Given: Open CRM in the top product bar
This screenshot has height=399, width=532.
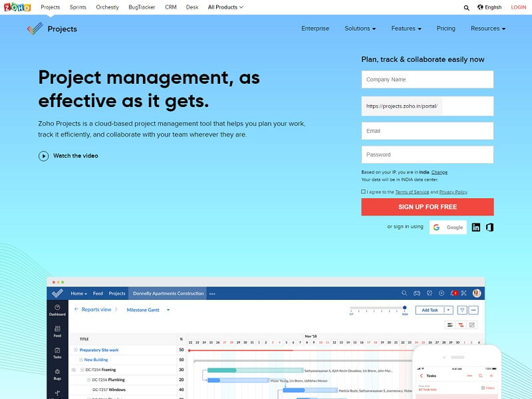Looking at the screenshot, I should pyautogui.click(x=171, y=7).
